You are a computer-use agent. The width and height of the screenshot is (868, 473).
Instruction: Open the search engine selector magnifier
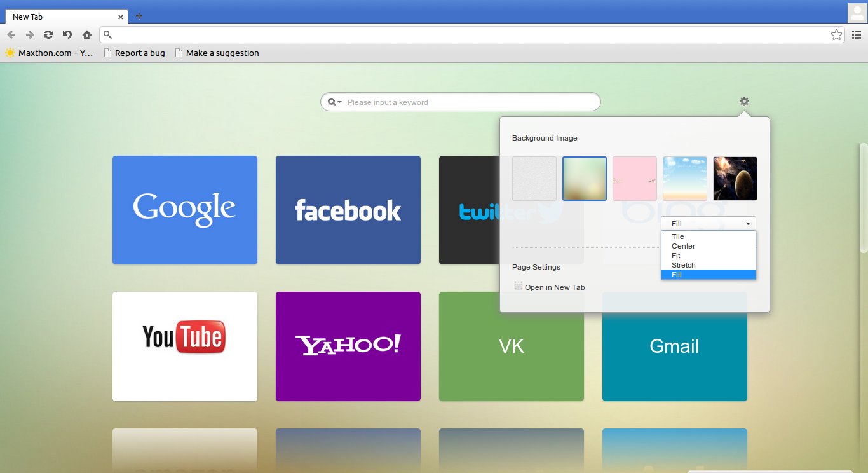pos(334,102)
